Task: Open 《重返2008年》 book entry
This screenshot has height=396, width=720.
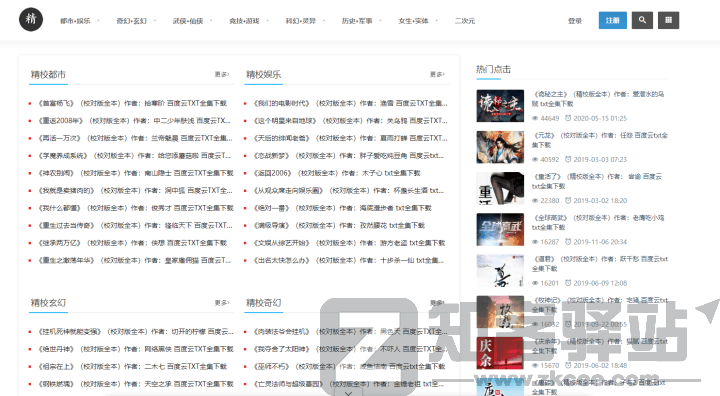Action: coord(134,121)
